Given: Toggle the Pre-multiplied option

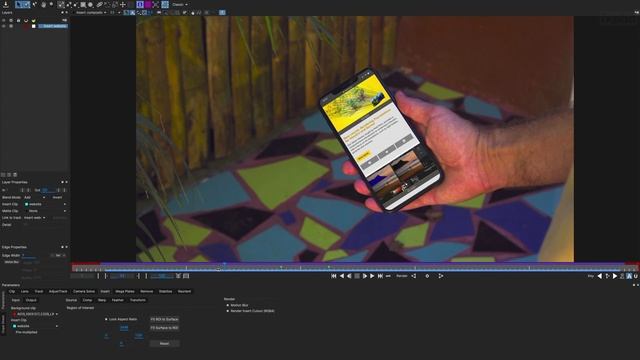Looking at the screenshot, I should [x=26, y=332].
